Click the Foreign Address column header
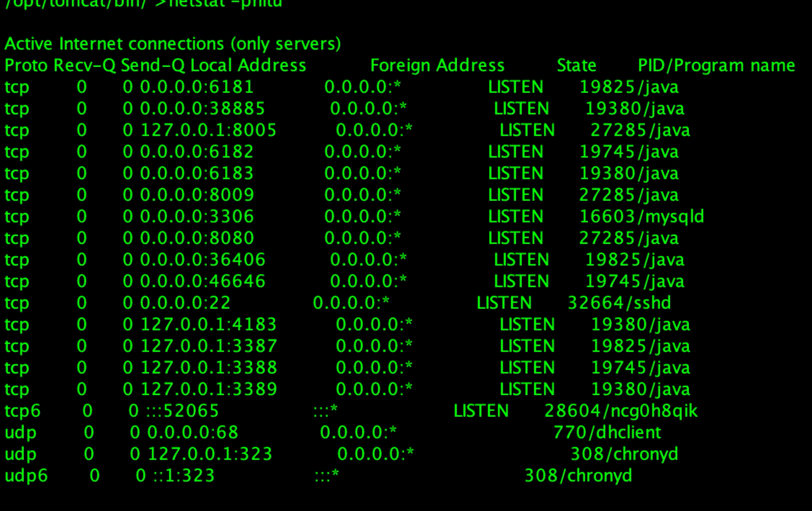This screenshot has width=812, height=511. point(437,66)
